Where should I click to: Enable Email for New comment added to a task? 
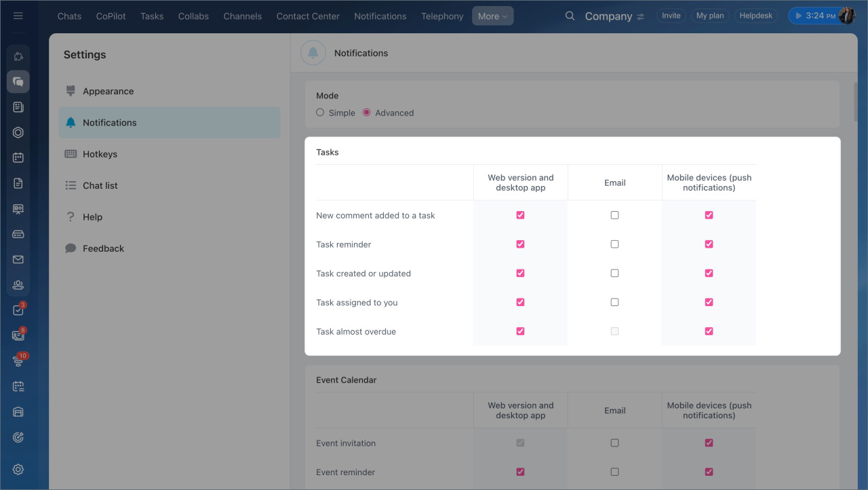(x=614, y=215)
